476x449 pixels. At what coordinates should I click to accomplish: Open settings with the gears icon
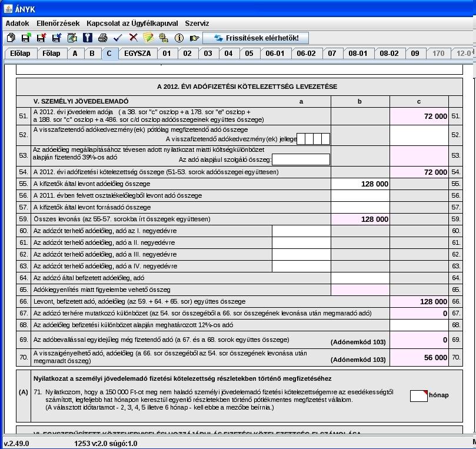coord(164,38)
